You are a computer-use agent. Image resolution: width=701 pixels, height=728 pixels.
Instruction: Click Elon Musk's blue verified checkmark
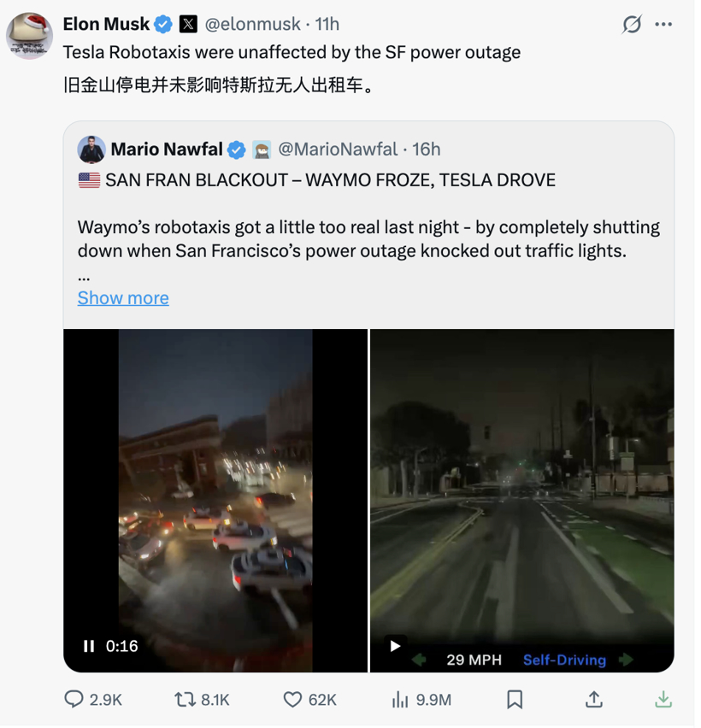163,24
